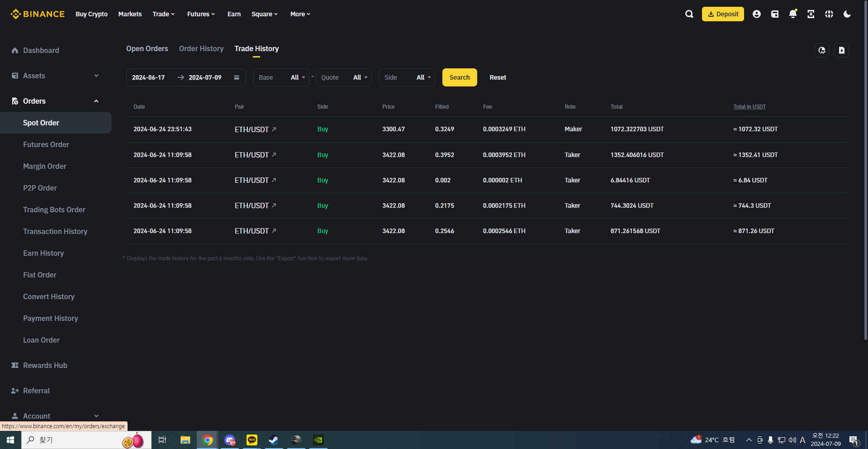Click the end date 2024-07-09 field

point(205,77)
